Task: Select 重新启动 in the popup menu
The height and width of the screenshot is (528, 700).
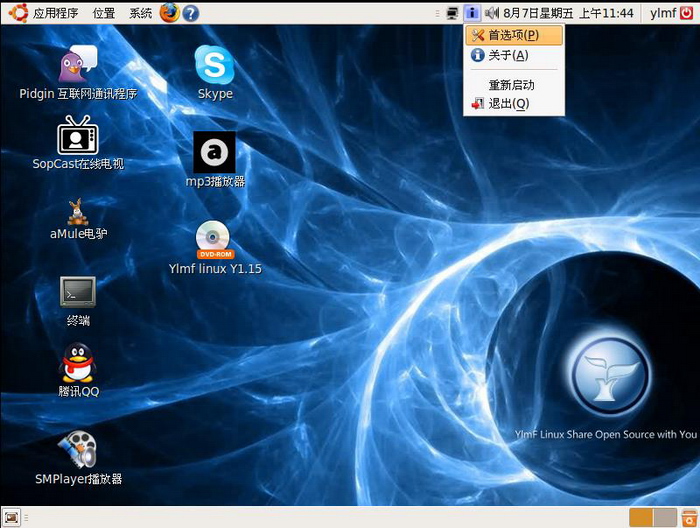Action: point(514,84)
